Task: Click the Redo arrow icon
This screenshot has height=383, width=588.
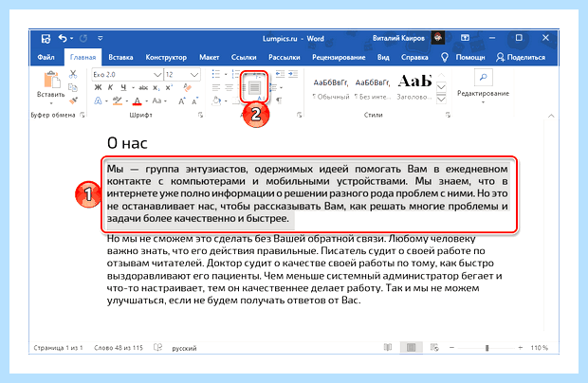Action: tap(83, 38)
